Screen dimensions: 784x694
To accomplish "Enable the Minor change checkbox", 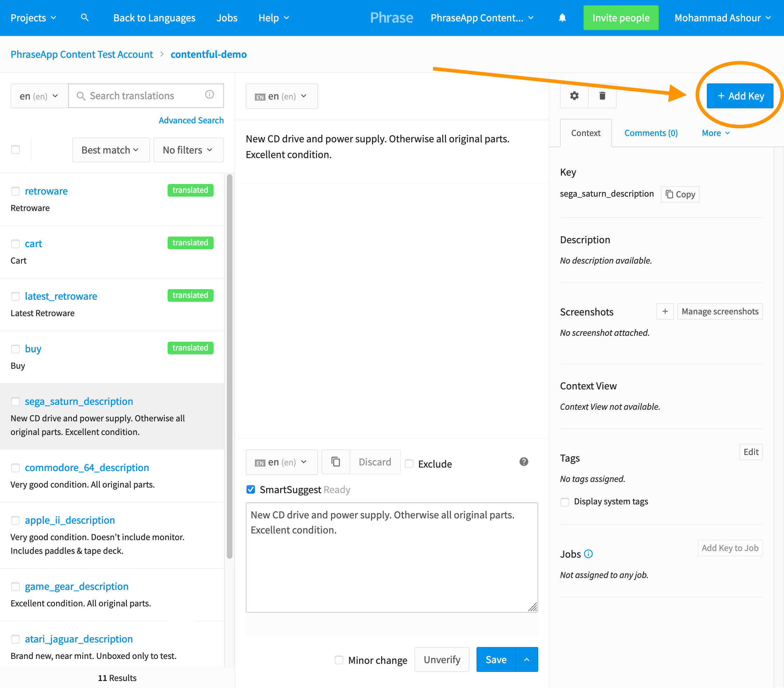I will [x=339, y=660].
